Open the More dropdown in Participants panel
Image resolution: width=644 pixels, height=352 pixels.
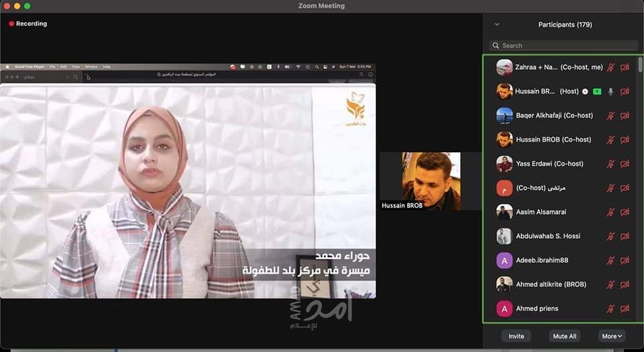612,336
